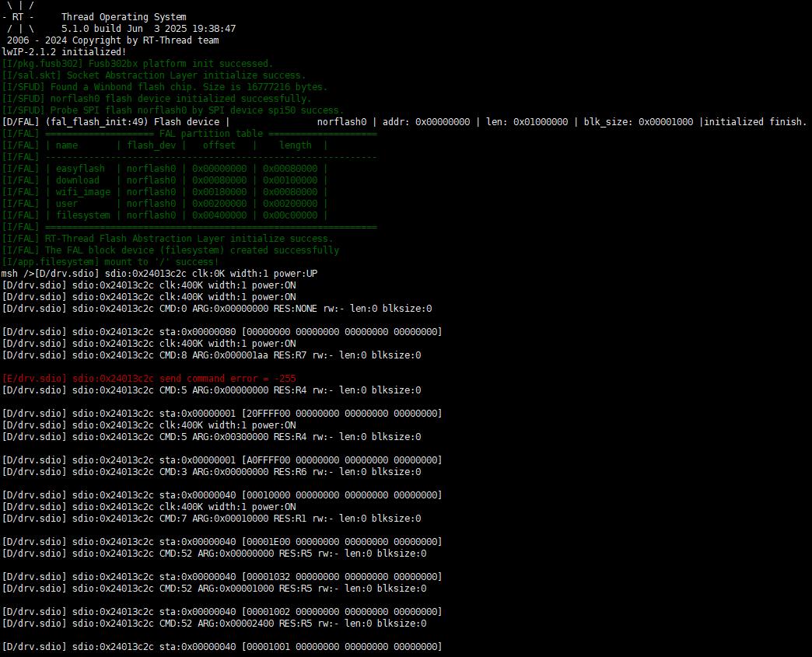This screenshot has width=812, height=657.
Task: Click the 'filesystem' partition name
Action: click(83, 215)
